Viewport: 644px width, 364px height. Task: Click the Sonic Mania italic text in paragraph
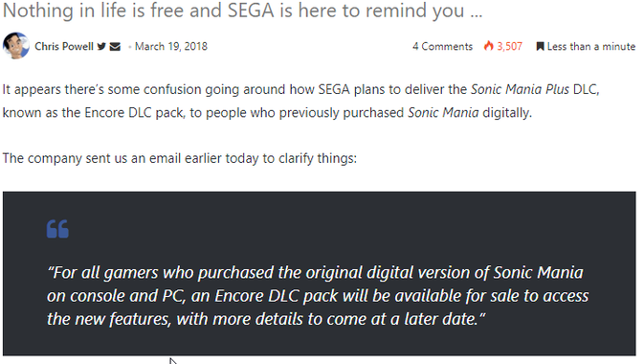[443, 113]
